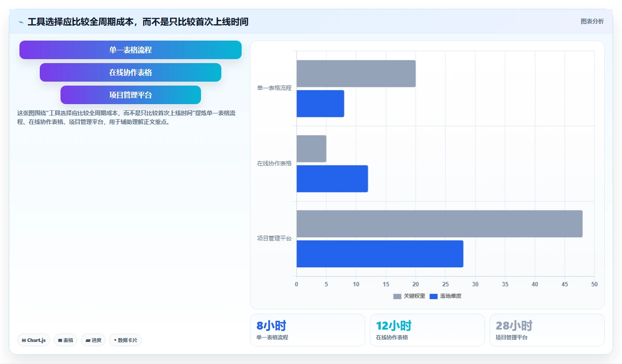
Task: Click the lightning icon beside the title
Action: pos(21,22)
